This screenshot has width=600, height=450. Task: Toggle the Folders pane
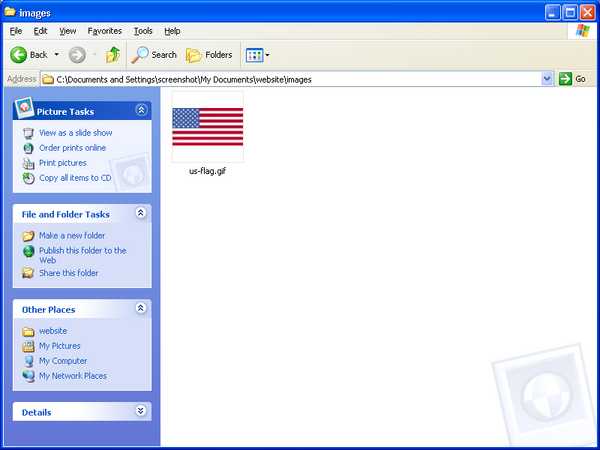coord(209,55)
